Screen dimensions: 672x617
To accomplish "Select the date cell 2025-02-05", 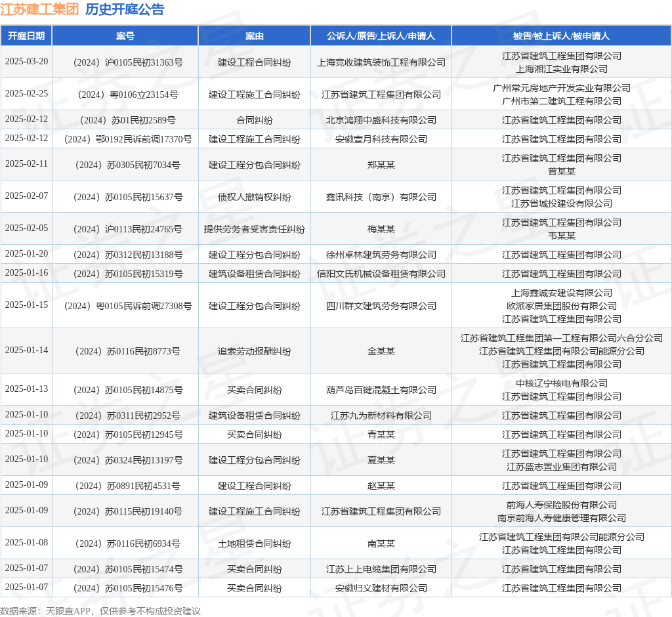I will [26, 228].
